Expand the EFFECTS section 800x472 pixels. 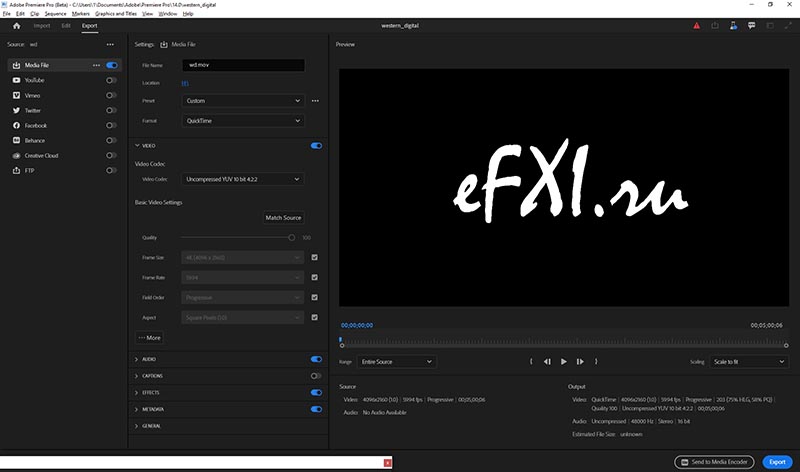click(x=136, y=392)
